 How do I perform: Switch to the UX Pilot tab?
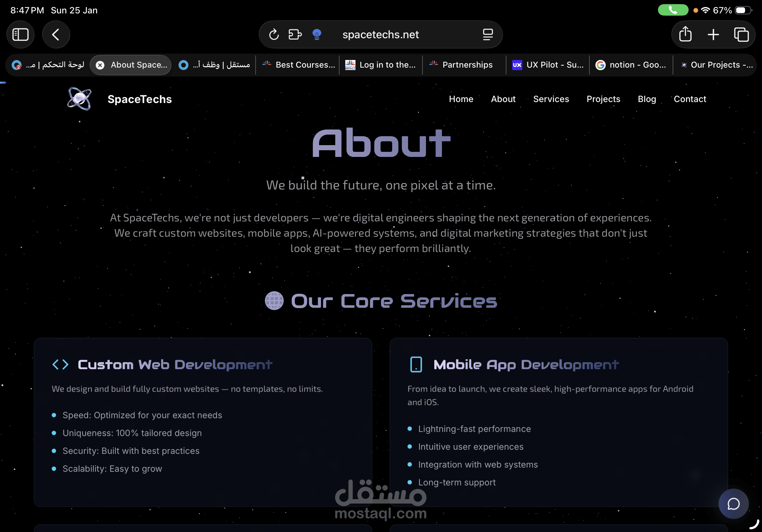548,65
